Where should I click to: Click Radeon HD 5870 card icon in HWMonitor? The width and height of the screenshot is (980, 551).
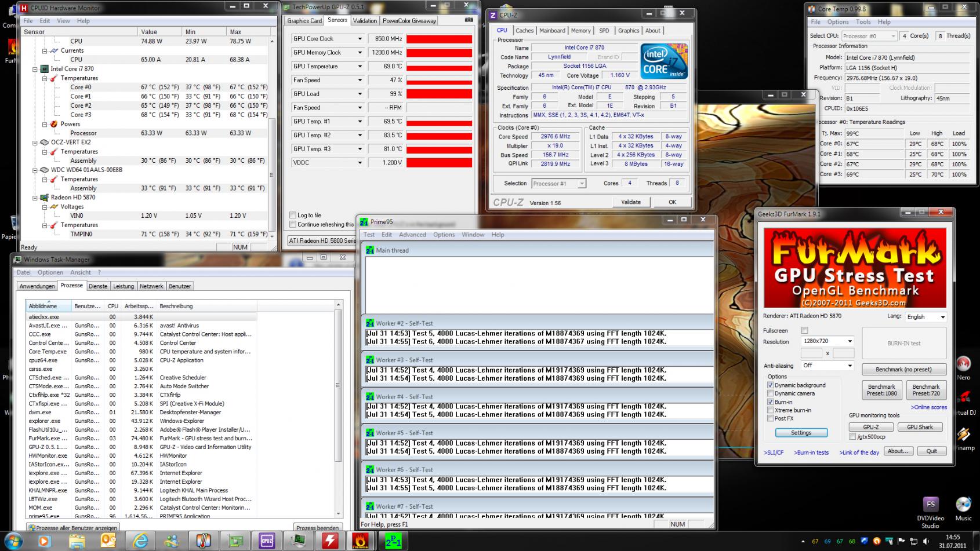44,198
